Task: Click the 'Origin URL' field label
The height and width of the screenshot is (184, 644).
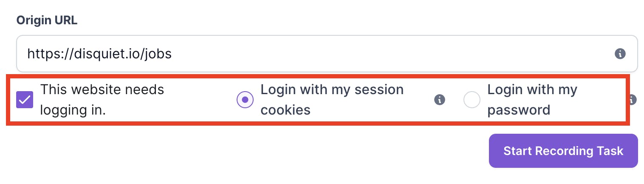Action: 47,20
